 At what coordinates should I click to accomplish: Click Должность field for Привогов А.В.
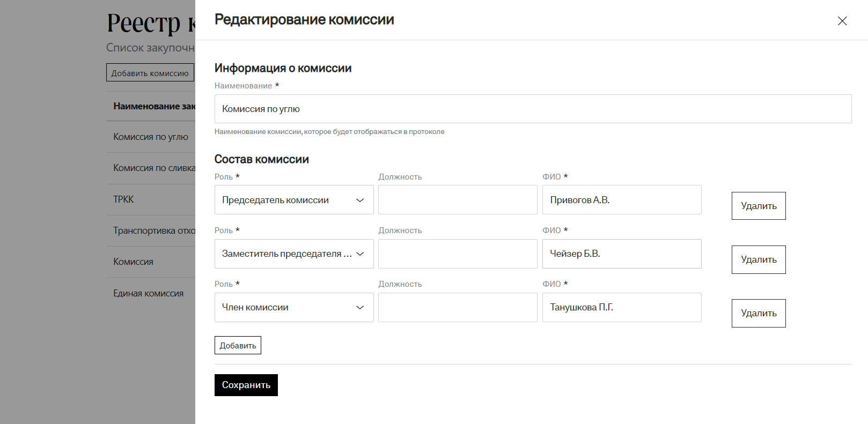[457, 200]
